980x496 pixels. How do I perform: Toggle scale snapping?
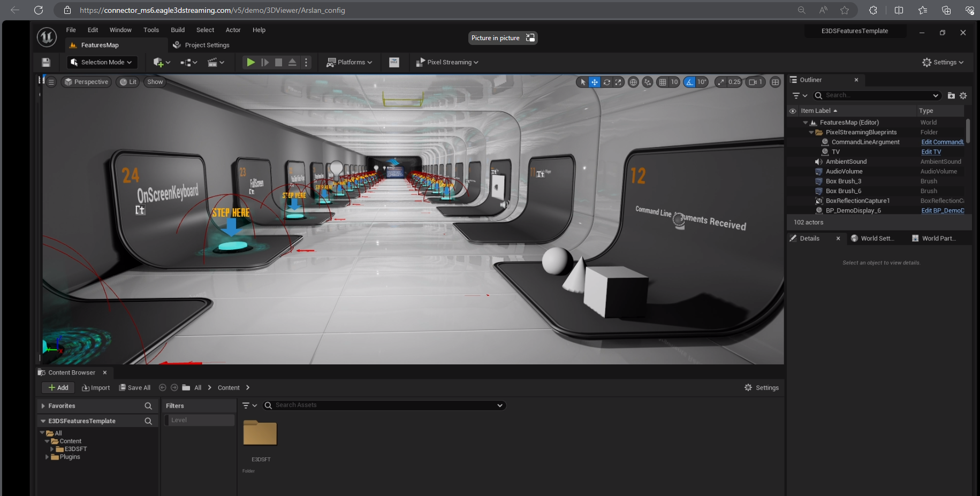(x=721, y=82)
